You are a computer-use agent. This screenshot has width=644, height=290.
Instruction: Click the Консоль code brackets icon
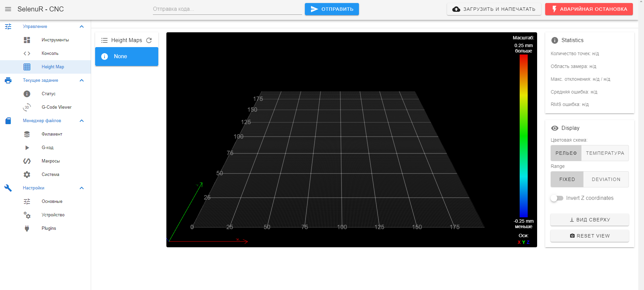[27, 53]
